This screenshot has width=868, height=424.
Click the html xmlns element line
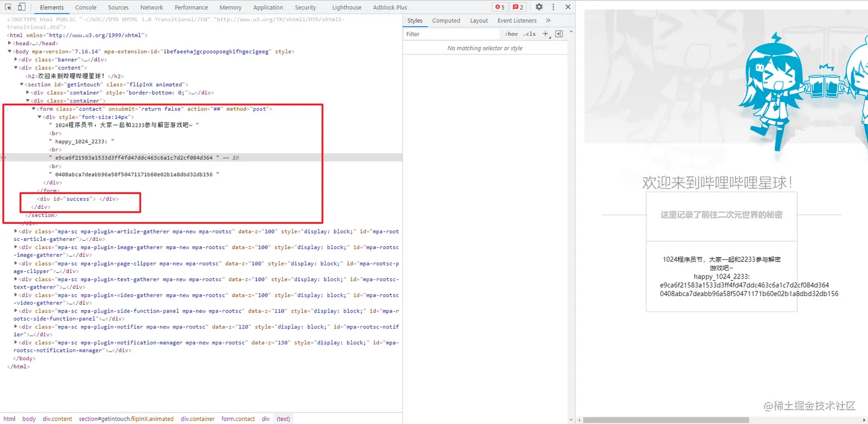coord(77,35)
